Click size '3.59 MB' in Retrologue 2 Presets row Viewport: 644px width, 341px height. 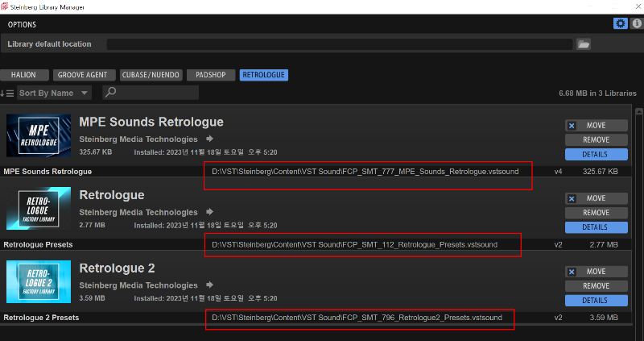click(x=604, y=318)
